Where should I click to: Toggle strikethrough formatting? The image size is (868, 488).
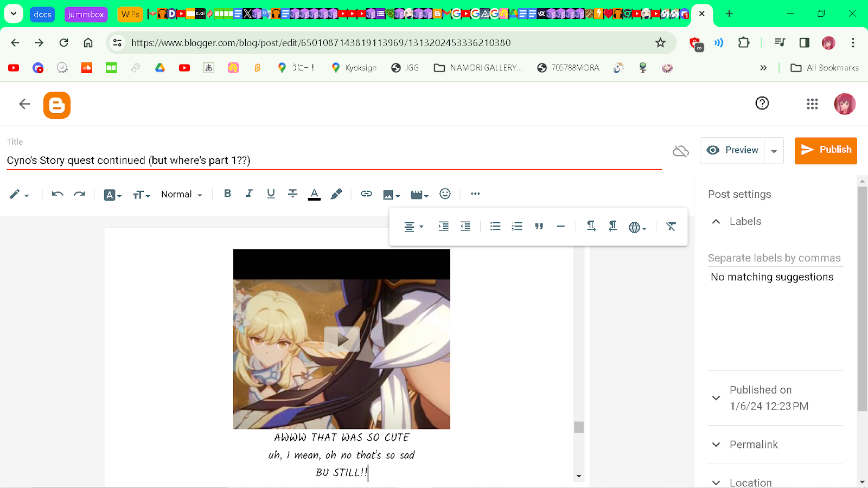pyautogui.click(x=292, y=194)
